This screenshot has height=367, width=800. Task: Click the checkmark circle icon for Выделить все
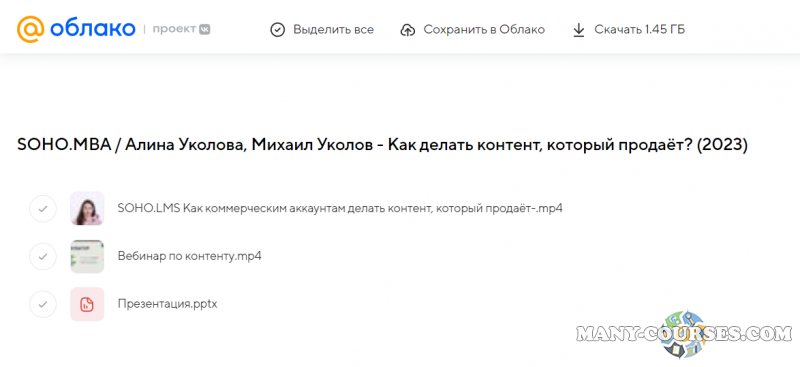pyautogui.click(x=277, y=30)
